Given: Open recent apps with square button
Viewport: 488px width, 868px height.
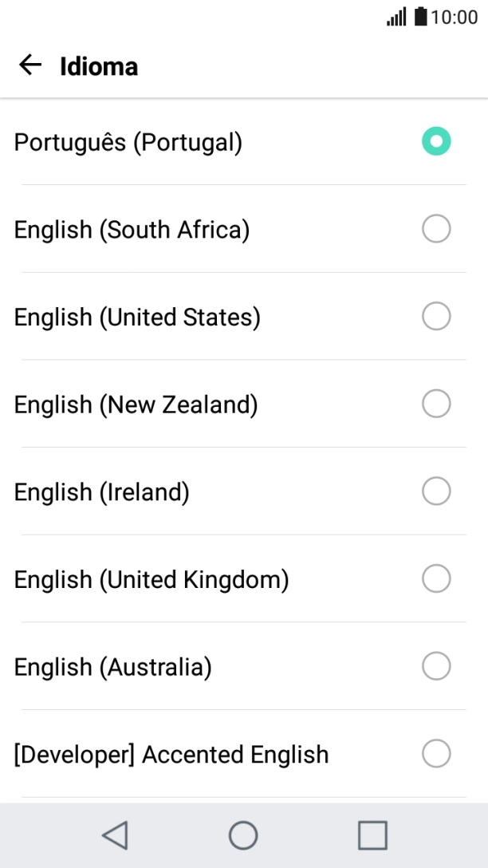Looking at the screenshot, I should [372, 835].
